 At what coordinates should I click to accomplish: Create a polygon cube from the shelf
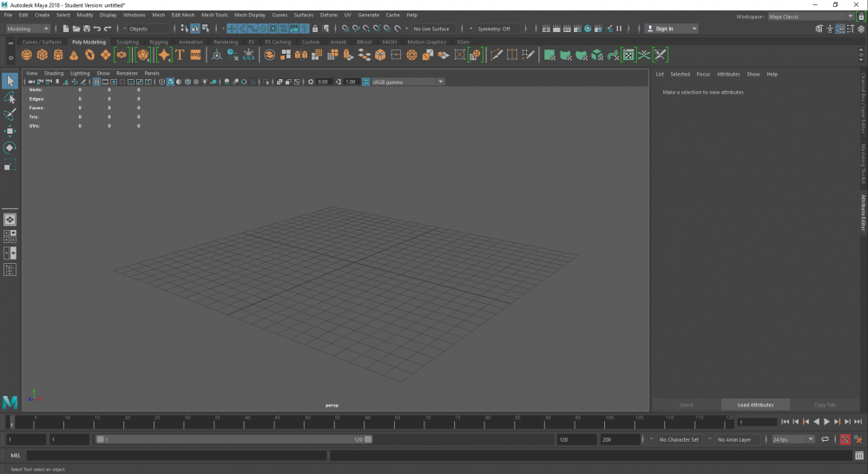[43, 55]
